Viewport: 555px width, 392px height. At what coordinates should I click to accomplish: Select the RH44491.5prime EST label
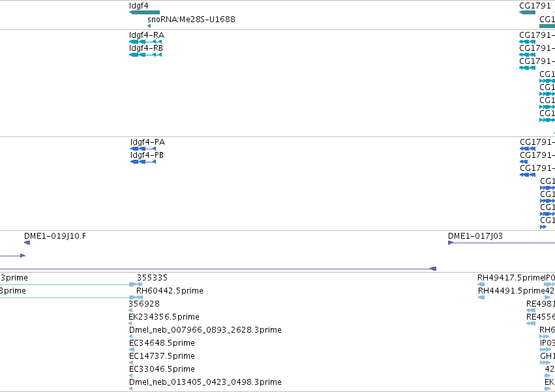coord(511,291)
